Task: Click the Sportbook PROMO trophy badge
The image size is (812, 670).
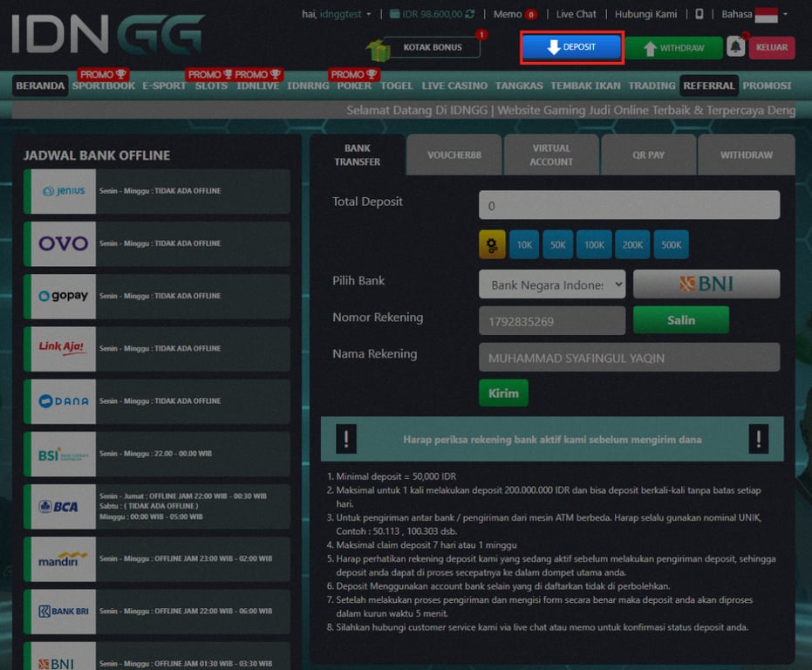Action: point(103,75)
